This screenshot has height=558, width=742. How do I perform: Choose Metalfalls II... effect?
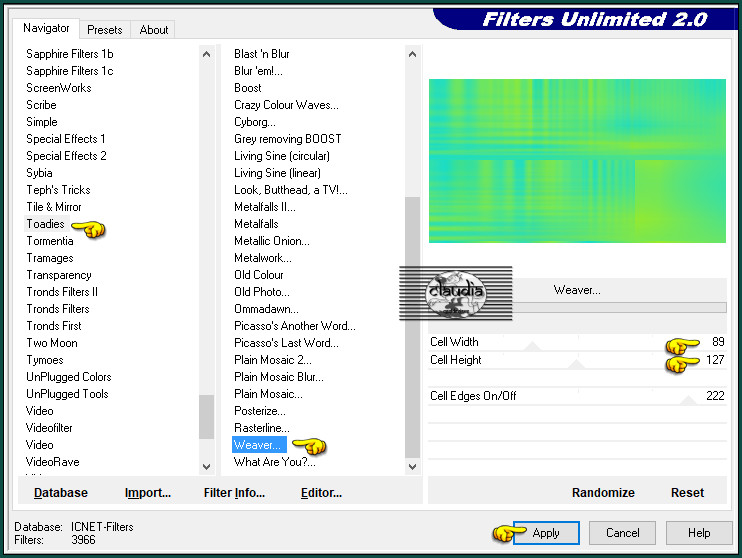tap(265, 207)
